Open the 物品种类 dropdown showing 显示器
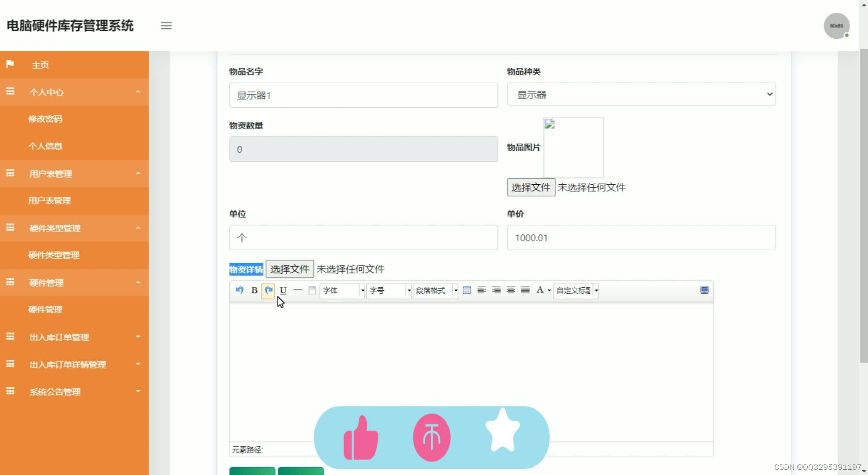This screenshot has width=868, height=475. (x=641, y=94)
